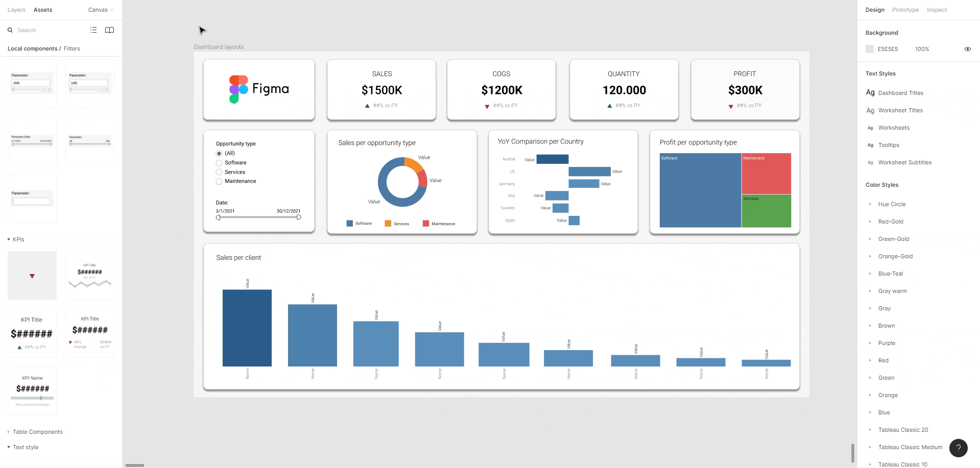
Task: Select the (All) opportunity type radio
Action: (x=219, y=154)
